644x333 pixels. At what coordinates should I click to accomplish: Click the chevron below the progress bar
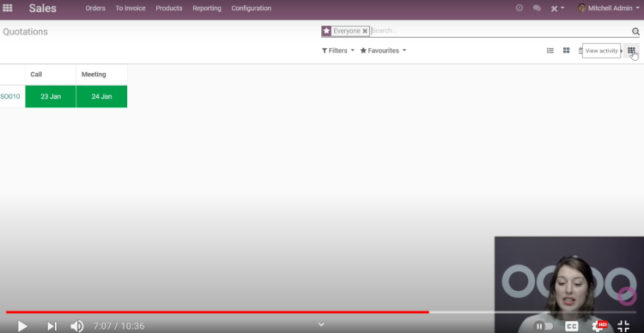[x=321, y=324]
